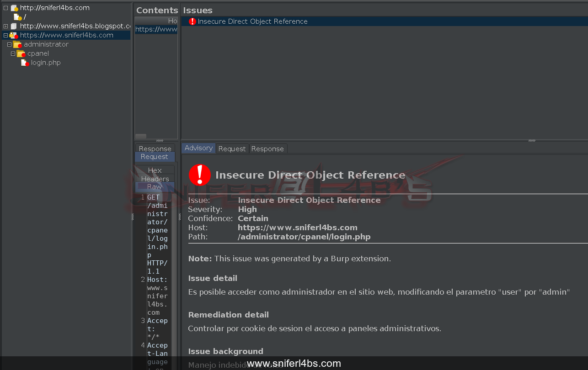588x370 pixels.
Task: Open Response tab under Contents panel
Action: pos(155,148)
